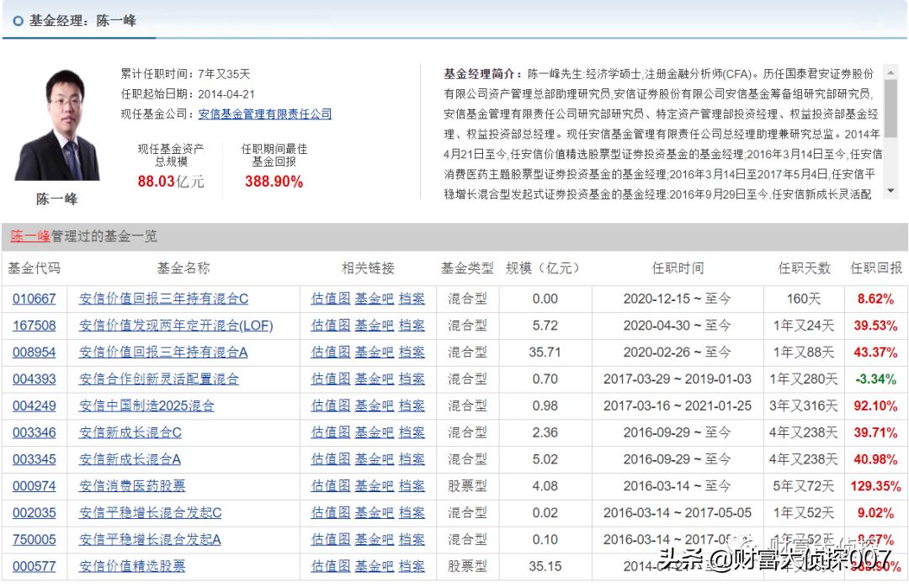Open fund code 010667 detail page
Screen dimensions: 909x588
pyautogui.click(x=31, y=299)
